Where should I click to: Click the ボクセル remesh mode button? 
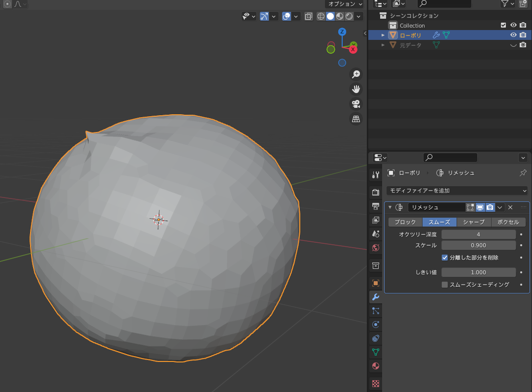click(x=509, y=222)
